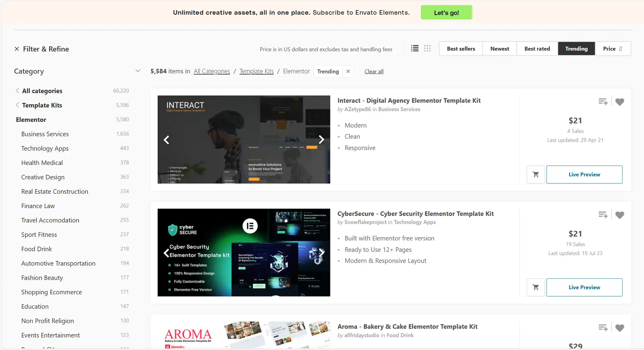Viewport: 644px width, 350px height.
Task: Open Business Services link under Interact title
Action: coord(399,109)
